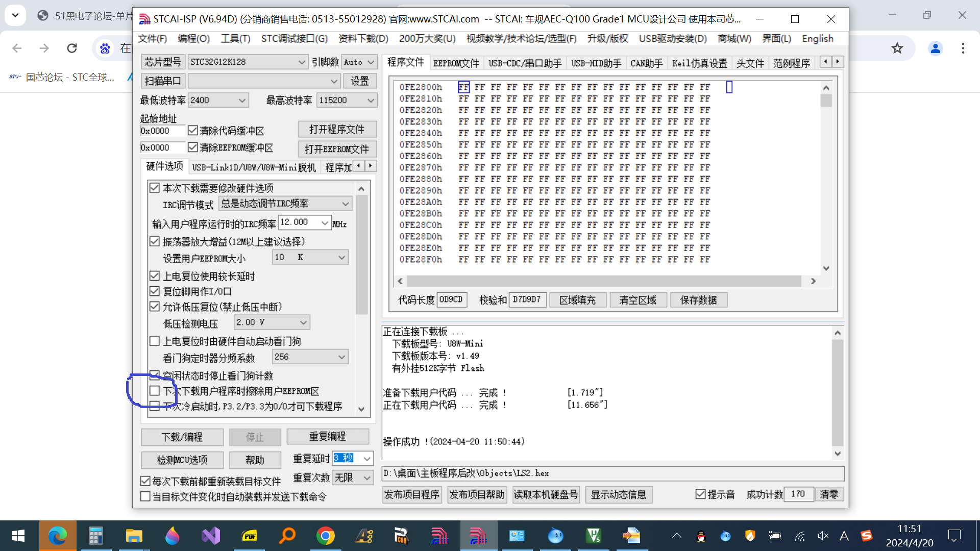This screenshot has width=980, height=551.
Task: Open 最低波特率 2400 dropdown
Action: tap(218, 100)
